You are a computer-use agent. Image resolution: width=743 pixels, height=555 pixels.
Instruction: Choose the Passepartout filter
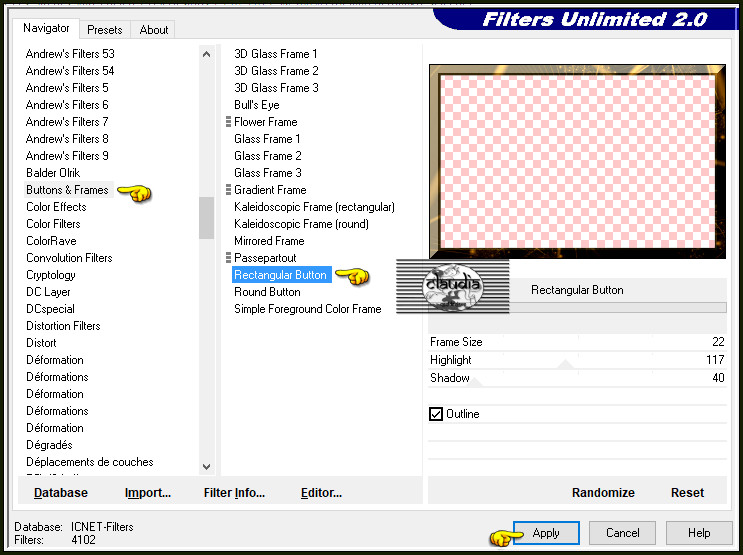point(265,258)
